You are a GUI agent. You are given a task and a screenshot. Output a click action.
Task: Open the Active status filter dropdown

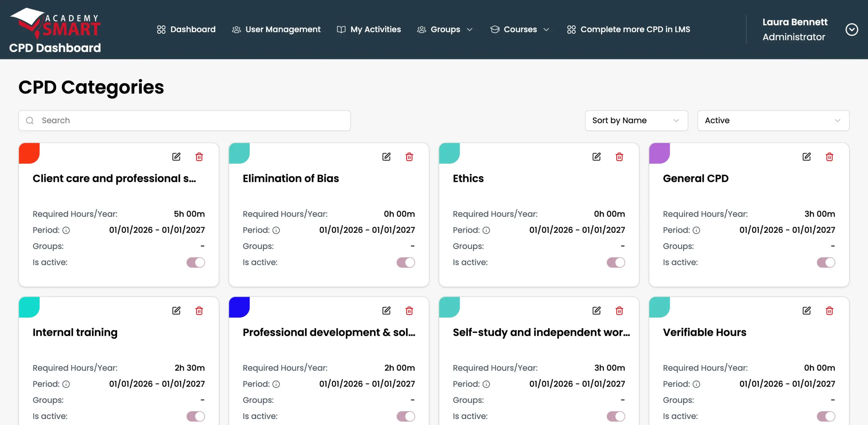pos(773,120)
